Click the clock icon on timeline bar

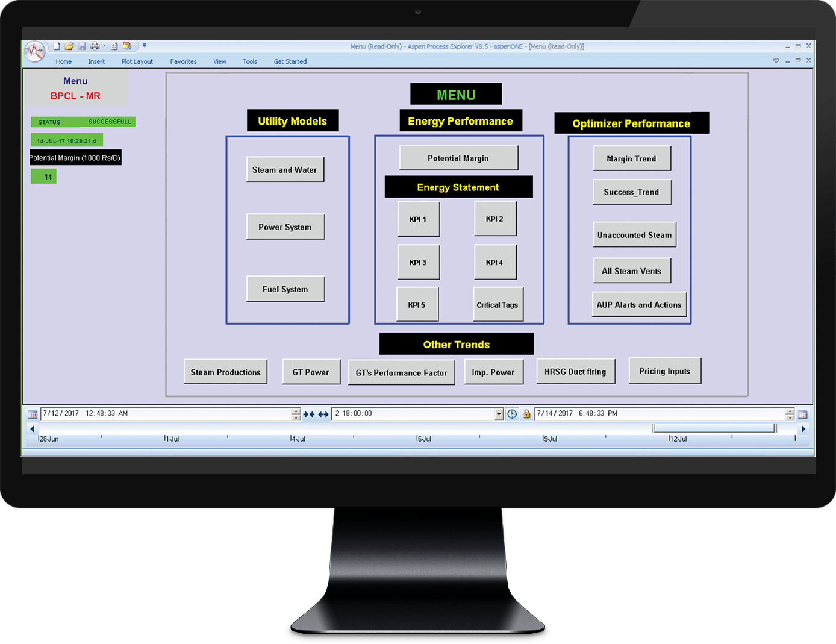coord(512,414)
